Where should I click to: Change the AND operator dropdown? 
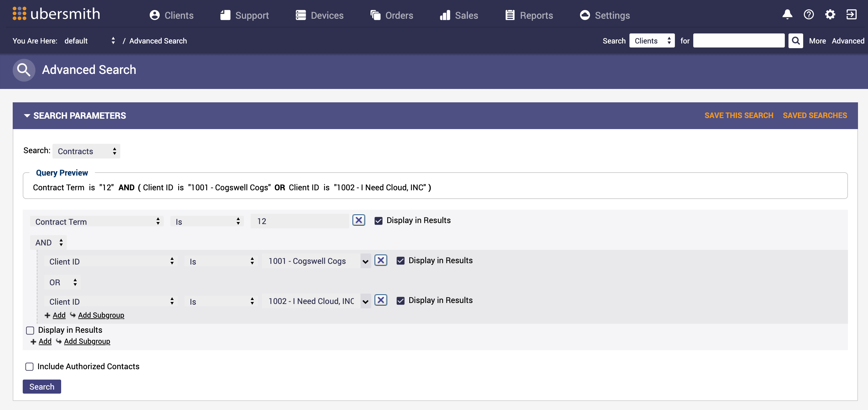[x=48, y=242]
